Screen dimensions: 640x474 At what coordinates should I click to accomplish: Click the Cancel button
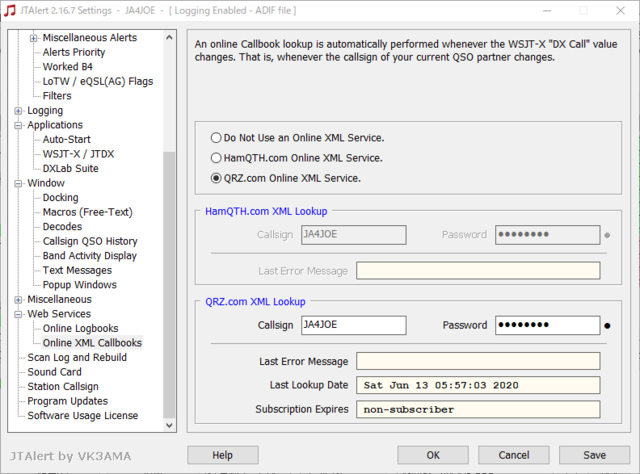click(514, 455)
